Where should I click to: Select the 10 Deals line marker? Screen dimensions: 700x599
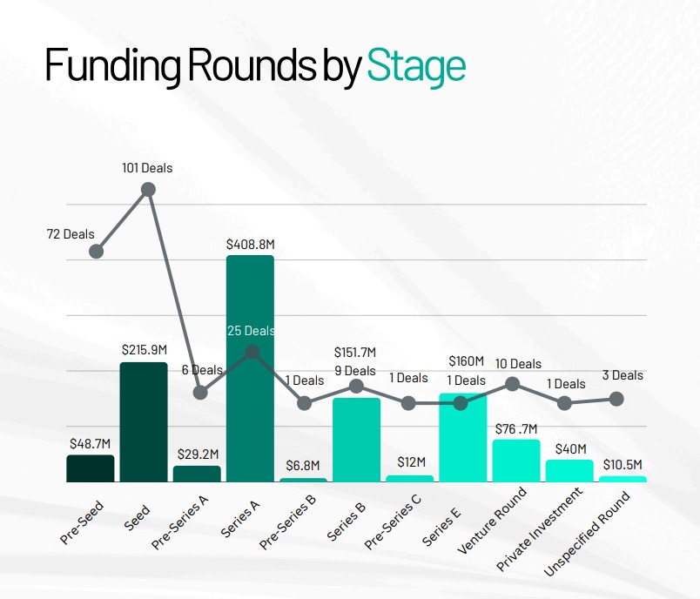513,384
